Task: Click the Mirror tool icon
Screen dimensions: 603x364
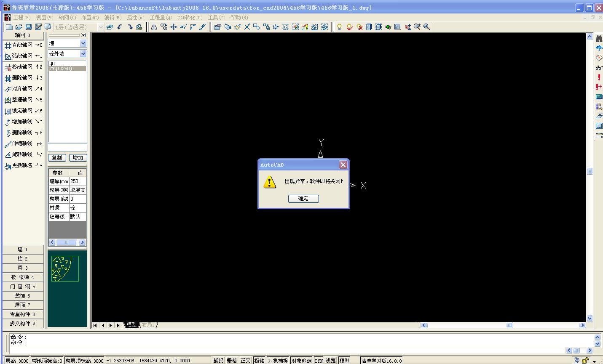Action: [154, 27]
